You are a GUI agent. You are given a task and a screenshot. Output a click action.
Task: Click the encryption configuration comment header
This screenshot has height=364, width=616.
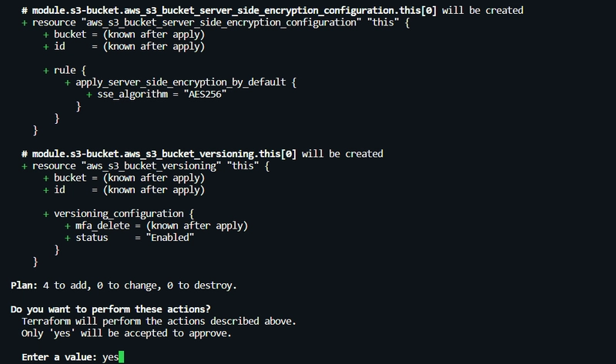pos(273,11)
